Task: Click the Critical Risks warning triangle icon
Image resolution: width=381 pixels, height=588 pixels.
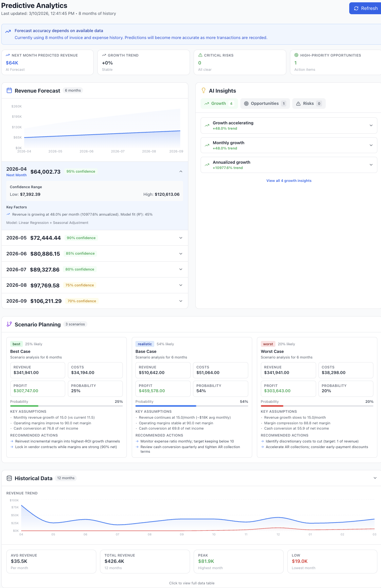Action: [200, 55]
